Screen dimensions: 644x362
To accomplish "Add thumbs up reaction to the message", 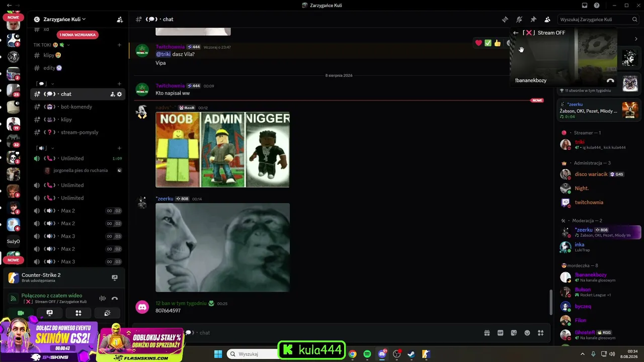I will coord(498,43).
